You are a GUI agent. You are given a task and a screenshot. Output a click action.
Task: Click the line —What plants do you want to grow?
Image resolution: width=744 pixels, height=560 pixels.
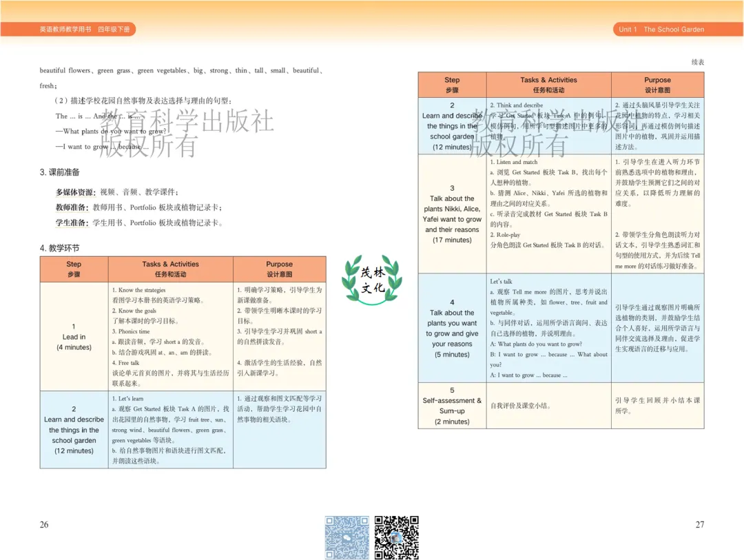(111, 132)
